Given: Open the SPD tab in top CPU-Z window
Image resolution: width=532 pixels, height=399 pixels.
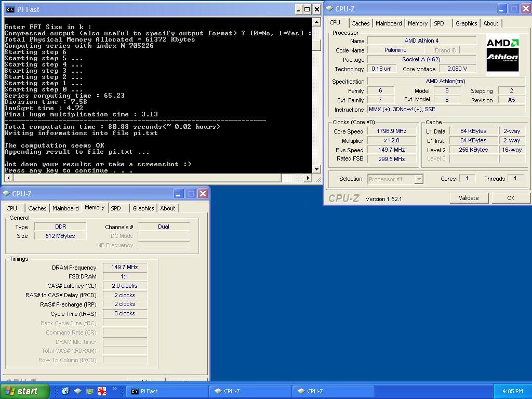Looking at the screenshot, I should point(439,23).
